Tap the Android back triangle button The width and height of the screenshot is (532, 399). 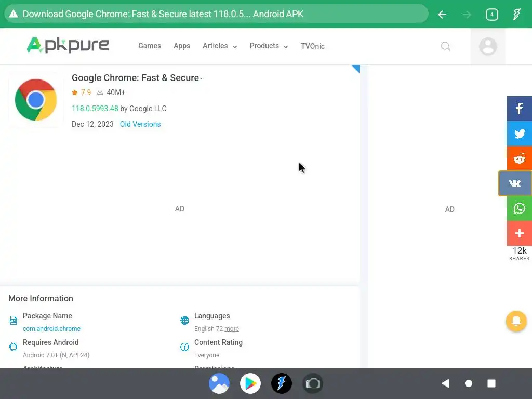pos(445,383)
